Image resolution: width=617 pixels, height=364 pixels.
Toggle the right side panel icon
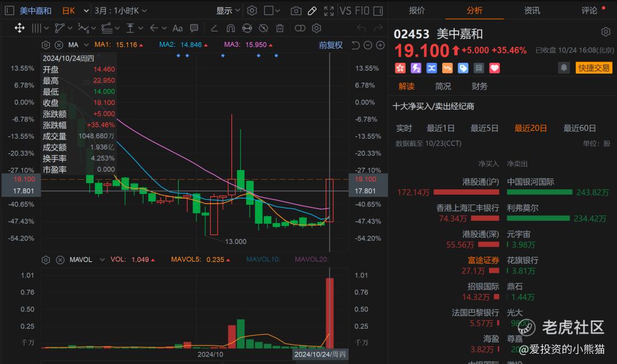click(x=378, y=11)
